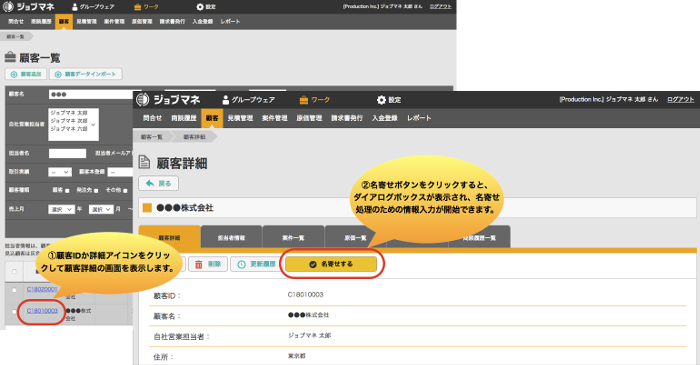Toggle the select-all checkbox in the list header

pos(14,271)
